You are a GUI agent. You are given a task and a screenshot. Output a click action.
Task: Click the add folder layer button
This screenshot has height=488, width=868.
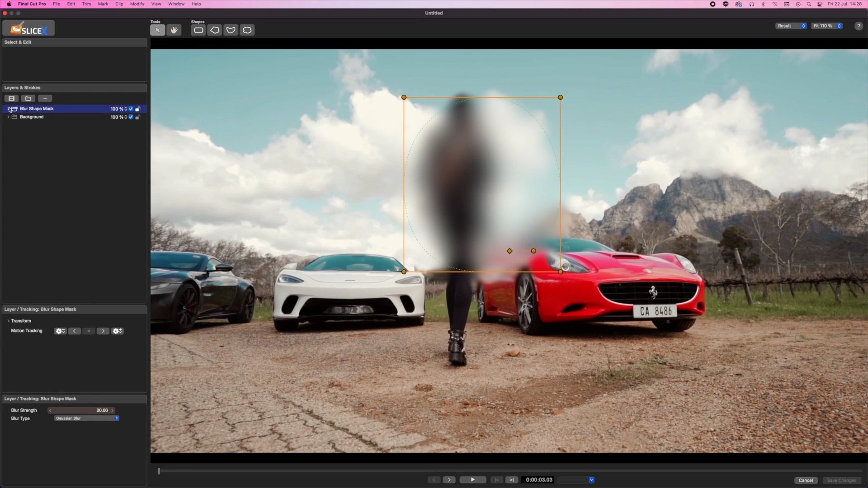pyautogui.click(x=28, y=99)
